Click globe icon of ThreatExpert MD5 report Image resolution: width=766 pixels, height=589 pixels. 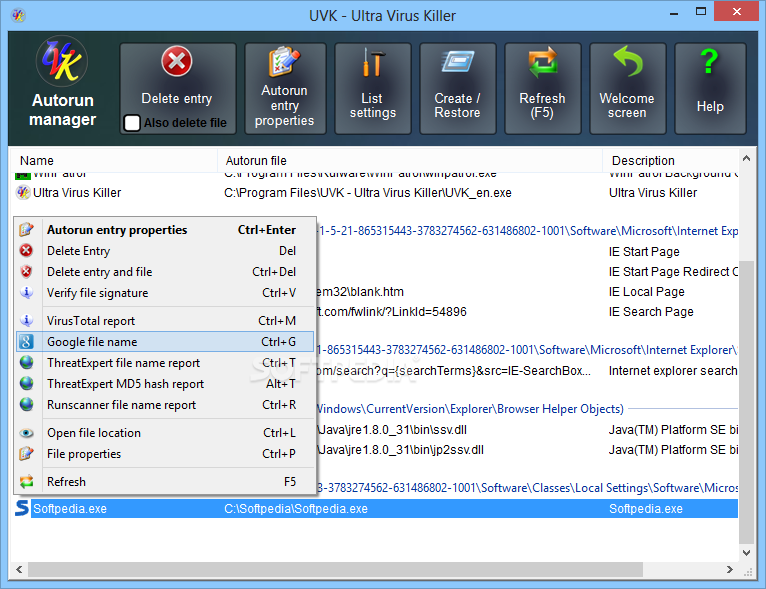(26, 383)
